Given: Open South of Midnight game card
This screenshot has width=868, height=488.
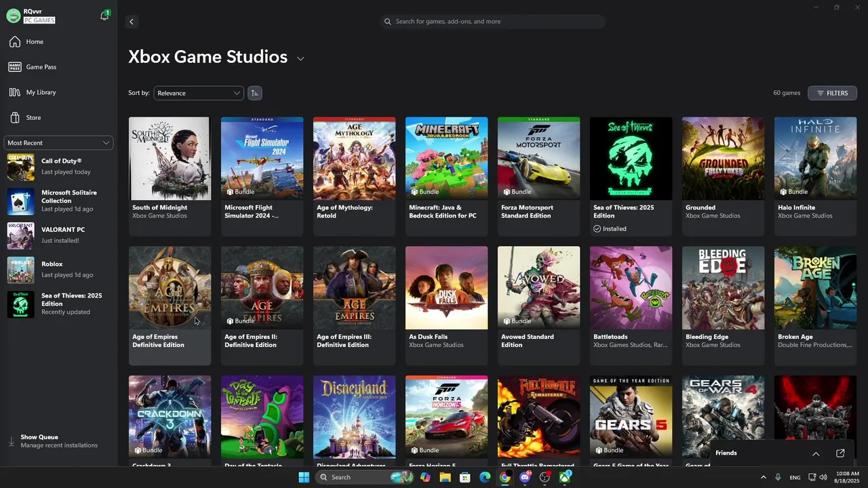Looking at the screenshot, I should point(170,176).
